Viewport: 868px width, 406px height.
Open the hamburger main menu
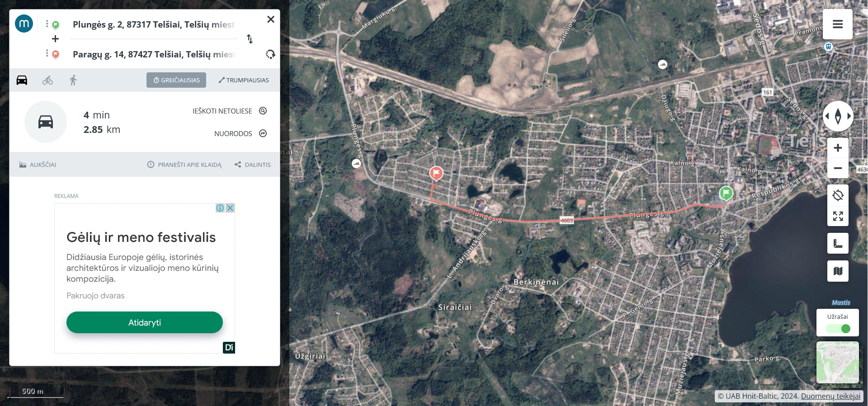click(837, 24)
